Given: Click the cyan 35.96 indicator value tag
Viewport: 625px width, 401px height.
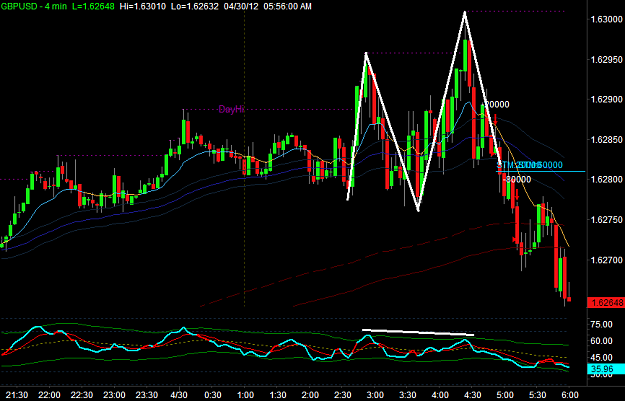Looking at the screenshot, I should click(606, 369).
